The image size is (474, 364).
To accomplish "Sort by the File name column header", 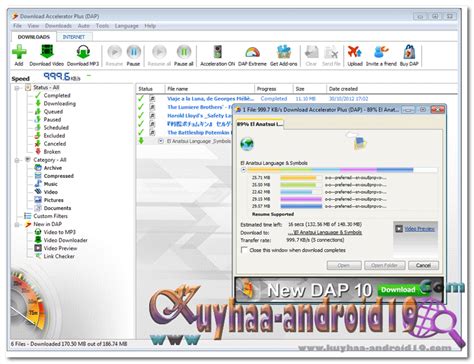I will (x=210, y=89).
